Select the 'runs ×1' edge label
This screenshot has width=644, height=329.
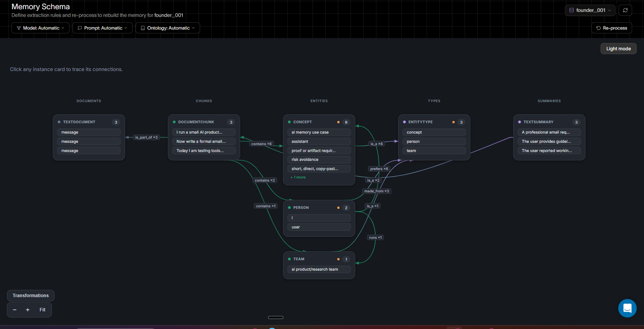[376, 238]
